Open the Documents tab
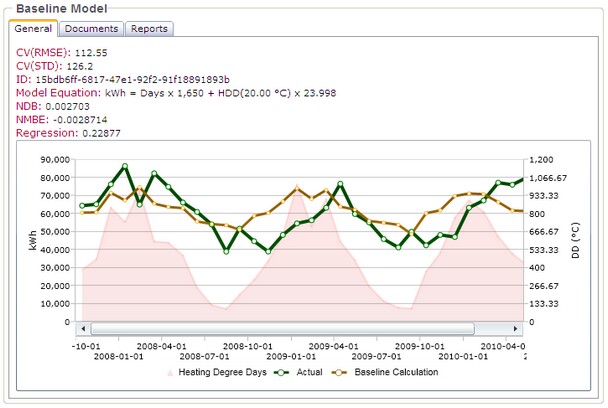 click(91, 29)
